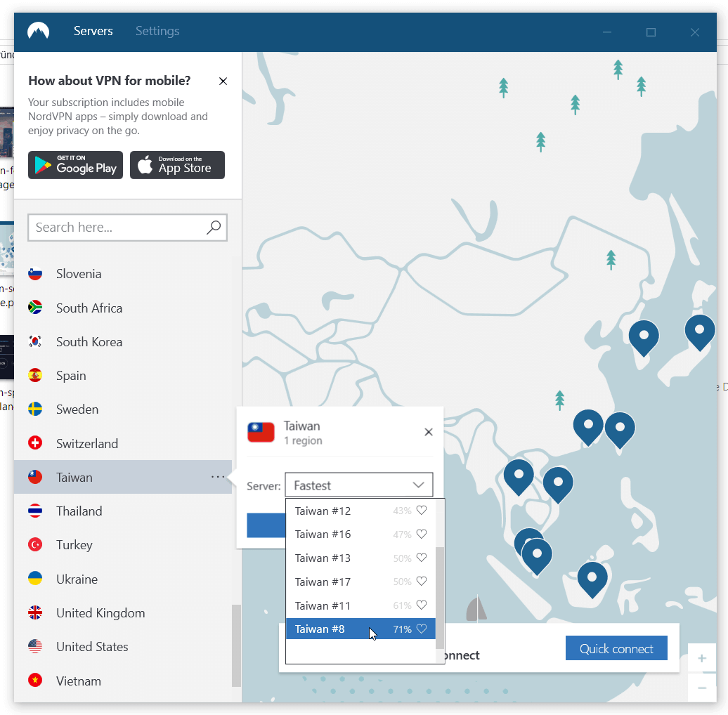The height and width of the screenshot is (715, 728).
Task: Zoom in on the map
Action: click(x=702, y=658)
